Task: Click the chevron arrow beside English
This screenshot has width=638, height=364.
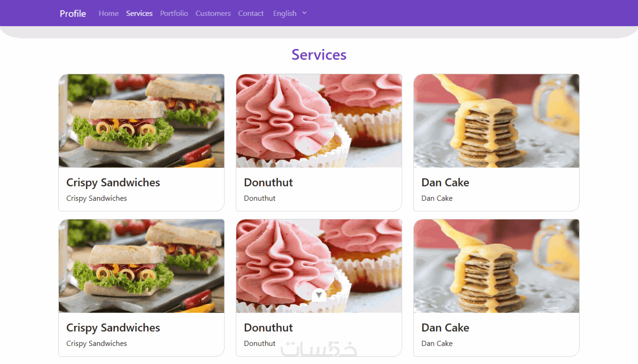Action: [304, 13]
